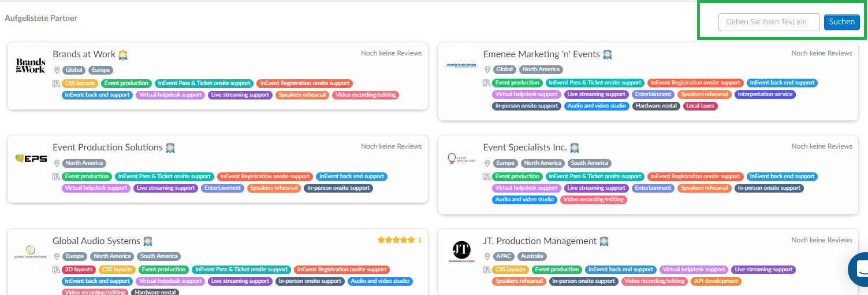Screen dimensions: 868x295
Task: Click location pin icon in Emenee Marketing card
Action: coord(487,69)
